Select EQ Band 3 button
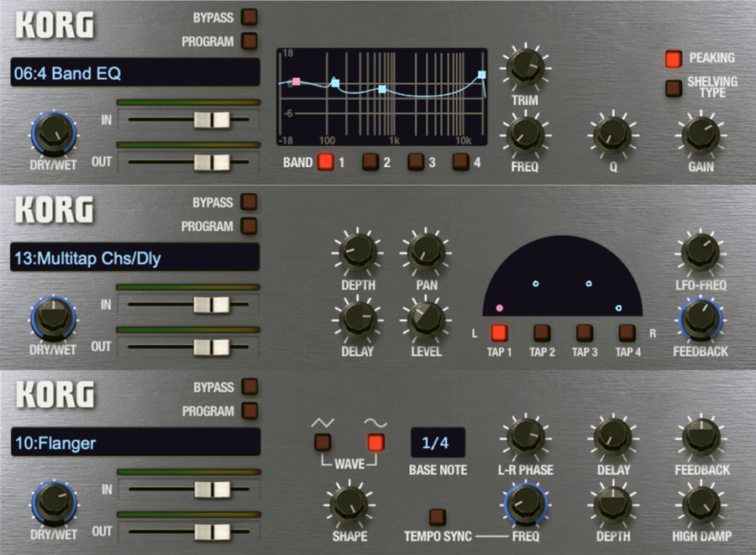756x555 pixels. (x=416, y=162)
